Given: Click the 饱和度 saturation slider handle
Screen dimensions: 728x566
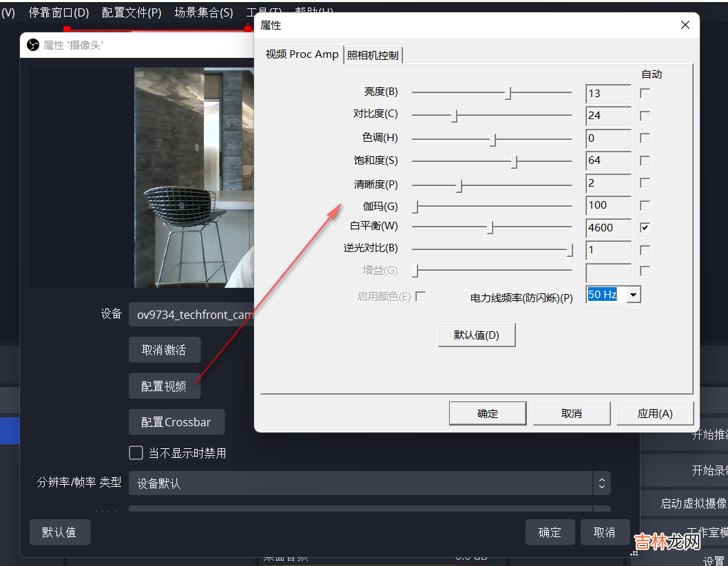Looking at the screenshot, I should coord(514,161).
